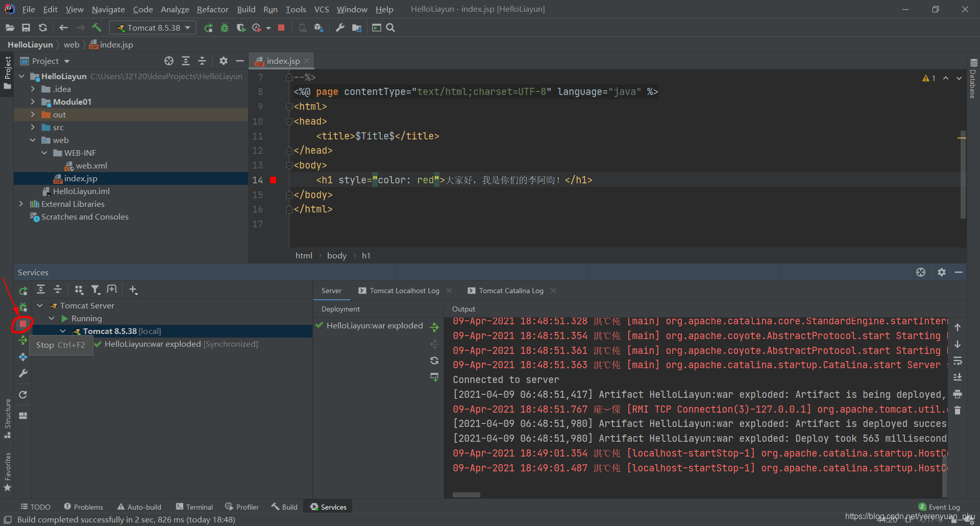
Task: Expand the .idea folder
Action: (33, 89)
